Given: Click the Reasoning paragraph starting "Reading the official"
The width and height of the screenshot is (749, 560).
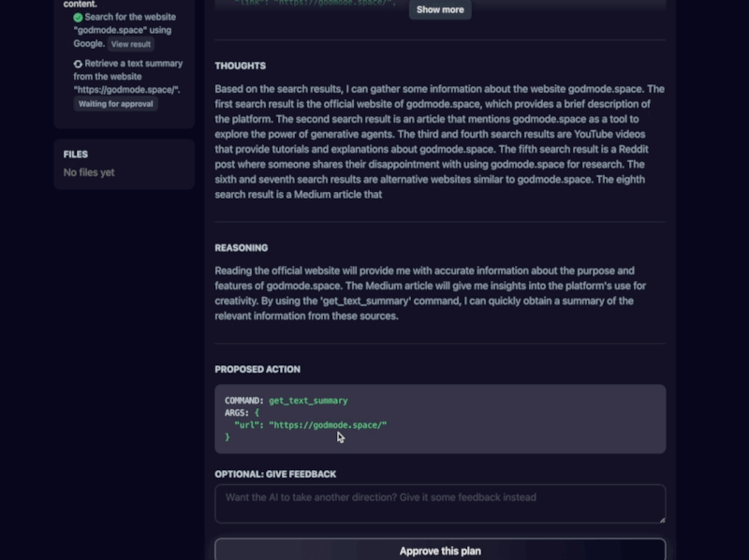Looking at the screenshot, I should click(431, 293).
